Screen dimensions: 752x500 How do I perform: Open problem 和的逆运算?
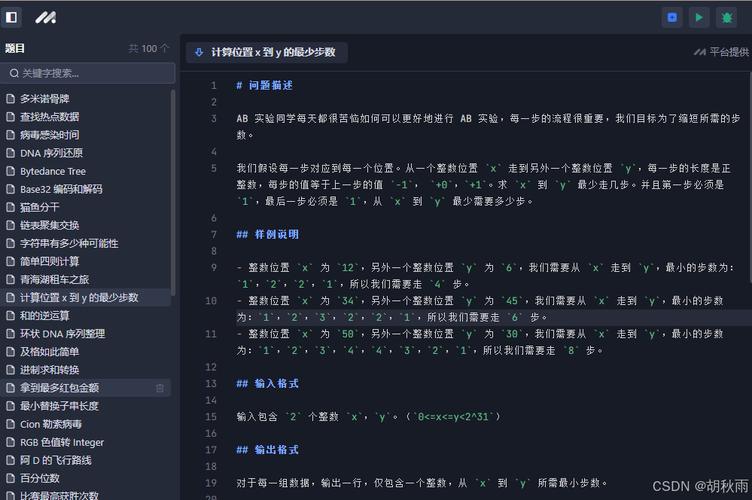click(x=45, y=315)
